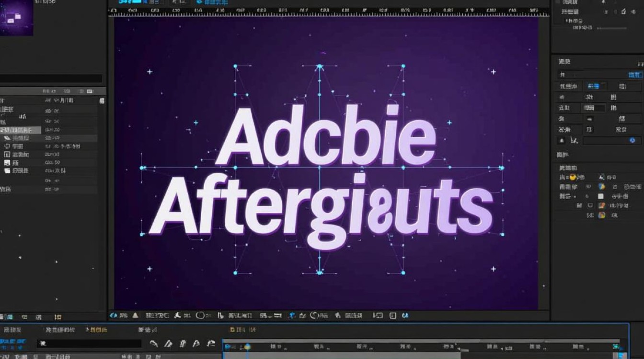Select the highlighted row in the Project list

pyautogui.click(x=20, y=130)
